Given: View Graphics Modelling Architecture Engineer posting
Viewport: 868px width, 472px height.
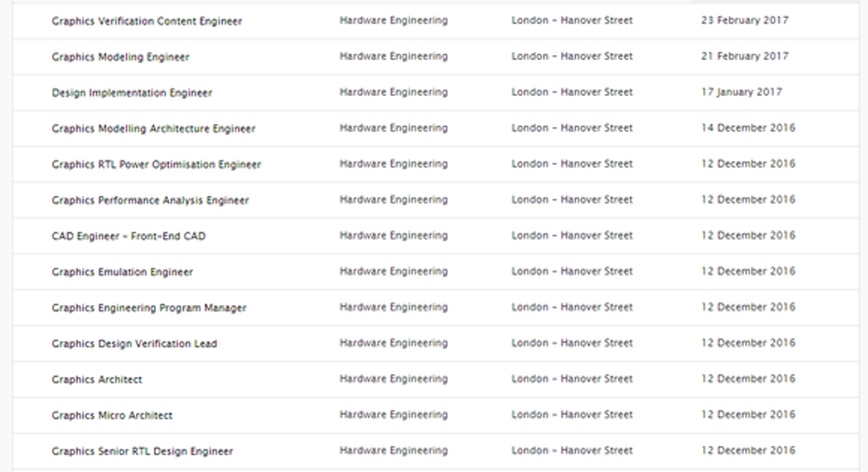Looking at the screenshot, I should tap(153, 129).
